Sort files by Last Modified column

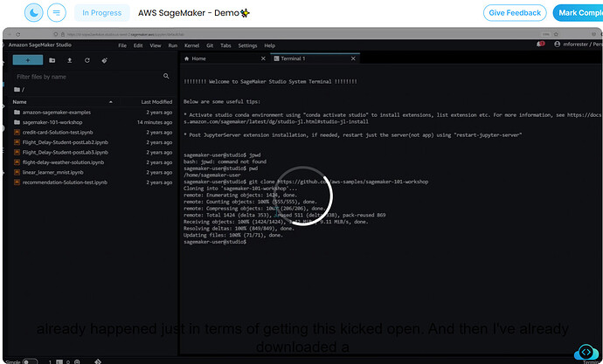click(156, 102)
